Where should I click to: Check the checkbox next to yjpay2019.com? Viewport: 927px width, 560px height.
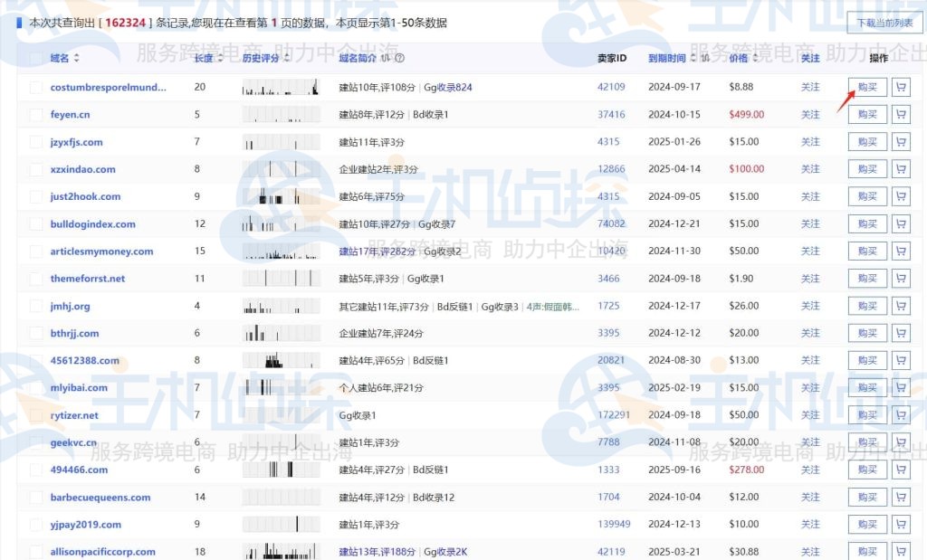[35, 524]
